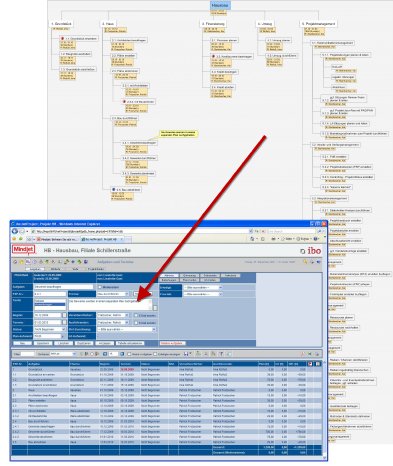Select the 4. Umzug topic in mind map

pyautogui.click(x=265, y=24)
